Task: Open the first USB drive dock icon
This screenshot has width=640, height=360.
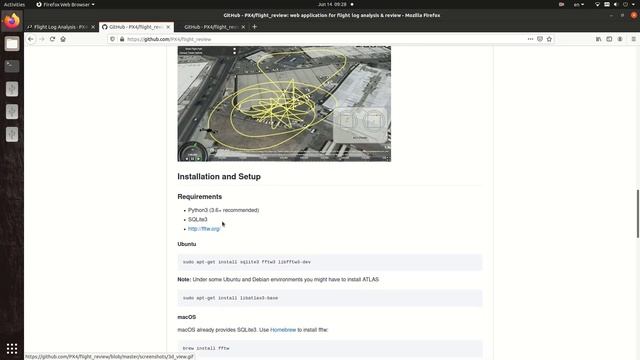Action: pos(12,89)
